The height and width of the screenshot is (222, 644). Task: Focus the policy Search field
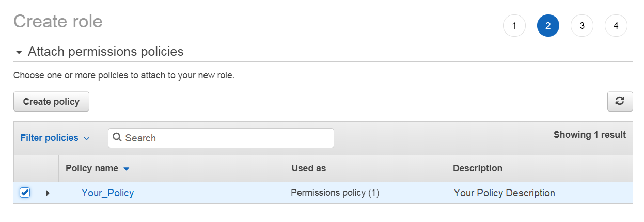[x=227, y=138]
